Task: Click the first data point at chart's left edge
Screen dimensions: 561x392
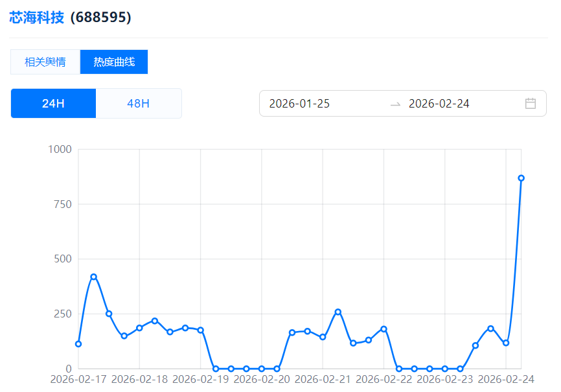Action: click(x=78, y=344)
